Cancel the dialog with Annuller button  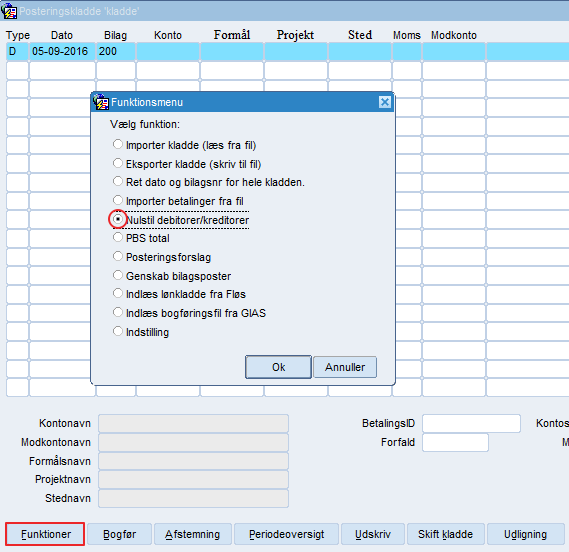click(x=345, y=367)
